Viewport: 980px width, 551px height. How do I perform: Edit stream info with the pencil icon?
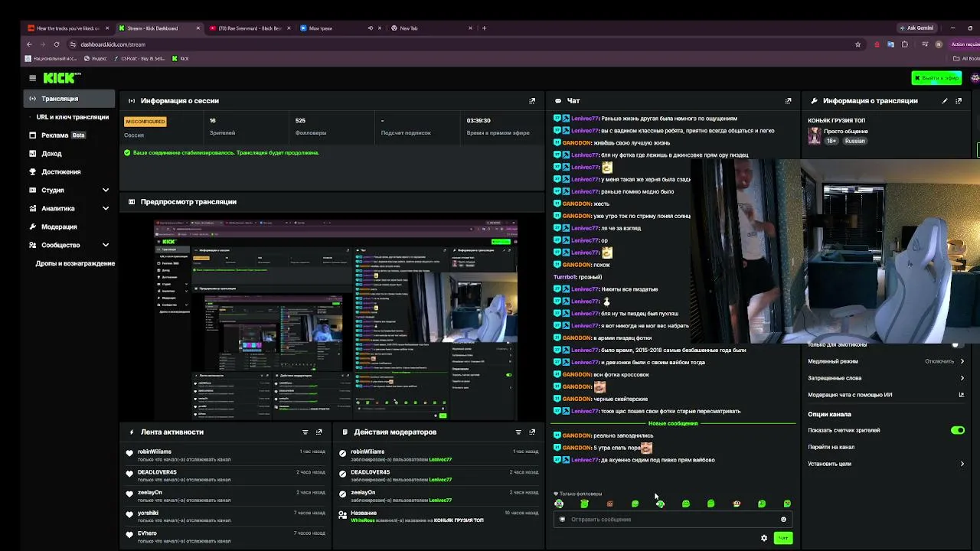945,101
